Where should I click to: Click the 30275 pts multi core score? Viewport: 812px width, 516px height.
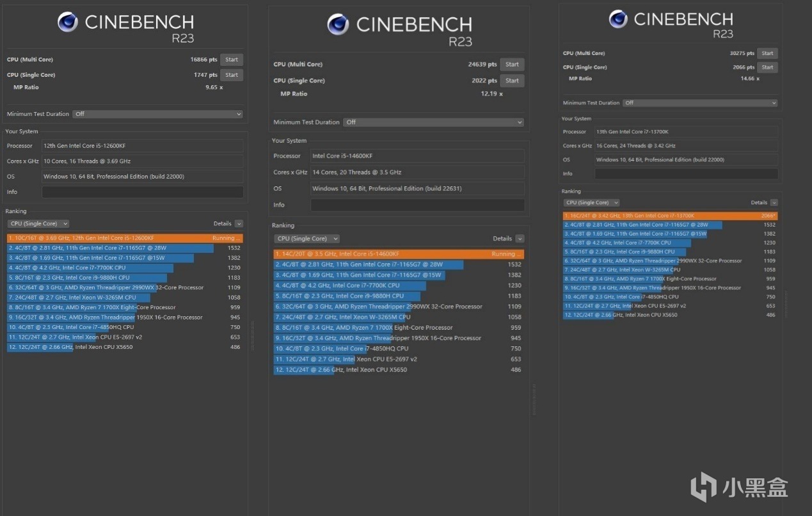coord(742,54)
